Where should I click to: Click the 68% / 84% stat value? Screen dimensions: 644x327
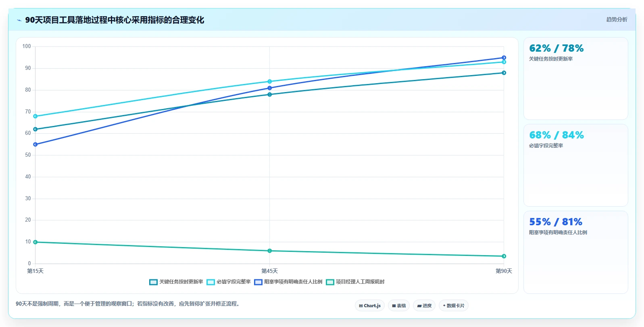click(x=556, y=135)
